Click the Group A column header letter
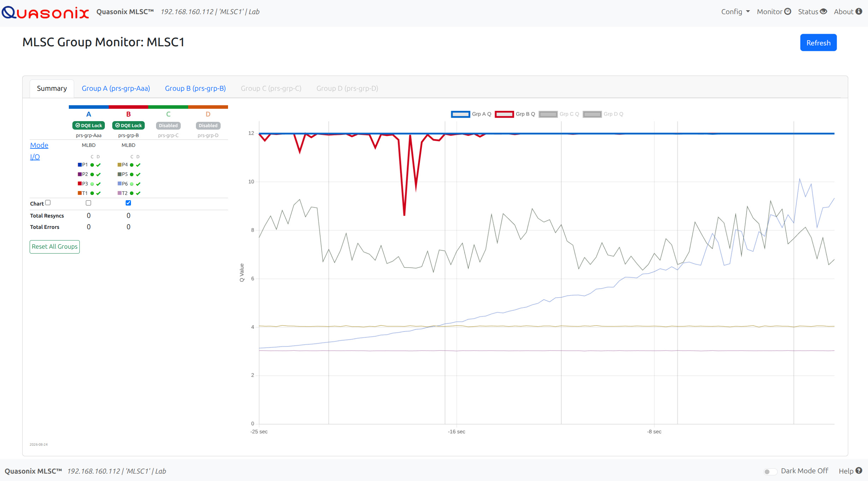The height and width of the screenshot is (481, 868). tap(89, 114)
